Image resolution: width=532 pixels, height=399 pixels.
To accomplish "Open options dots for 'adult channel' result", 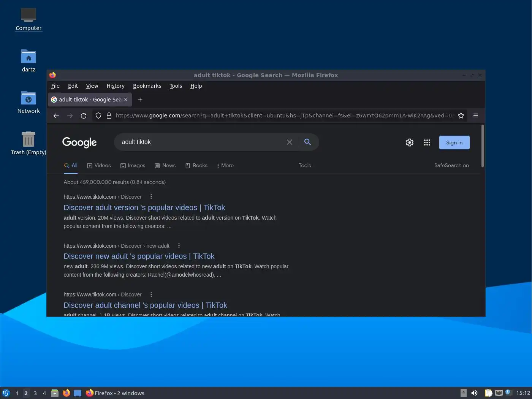I will (x=151, y=294).
